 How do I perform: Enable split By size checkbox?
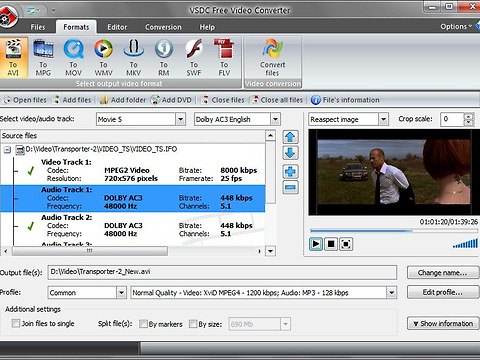[193, 324]
